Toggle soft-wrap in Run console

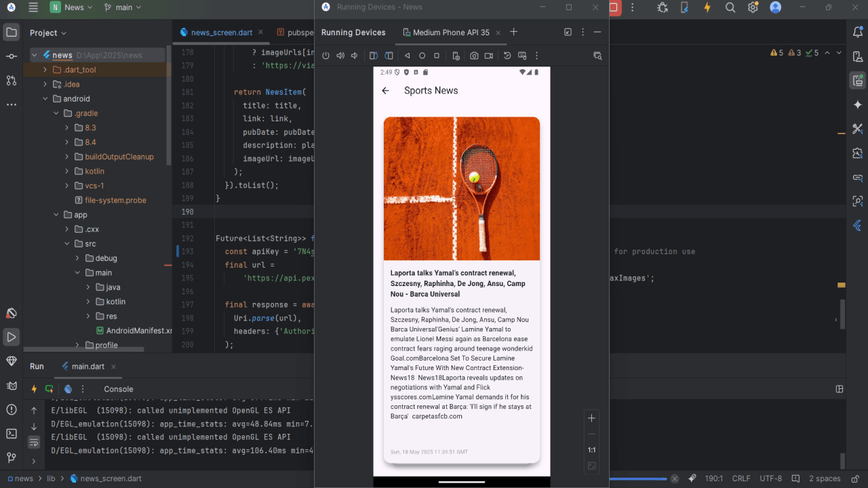click(34, 442)
